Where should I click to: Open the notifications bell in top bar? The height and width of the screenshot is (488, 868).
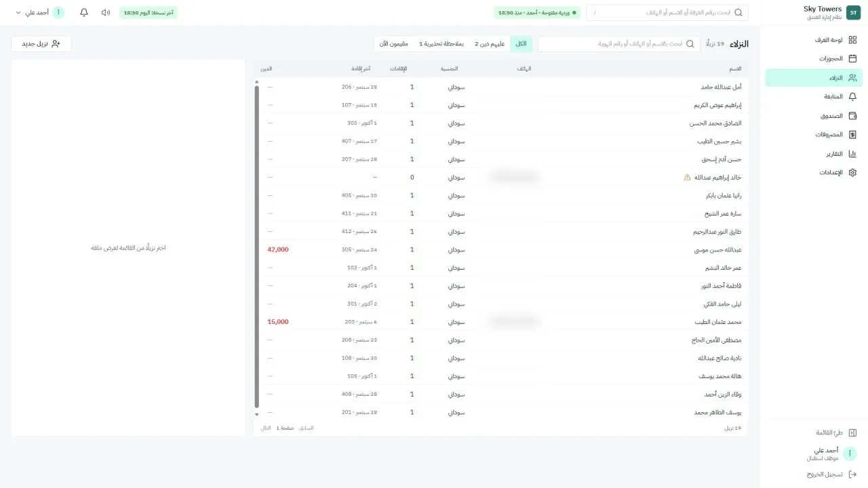coord(84,13)
